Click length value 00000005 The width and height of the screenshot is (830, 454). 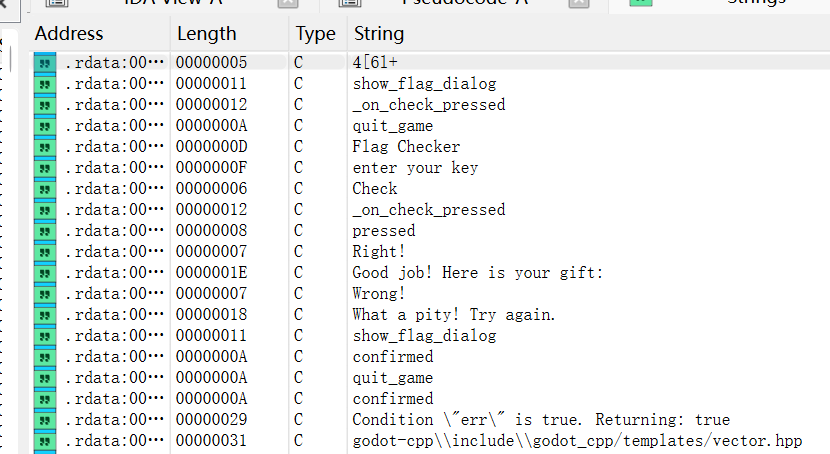[x=211, y=62]
